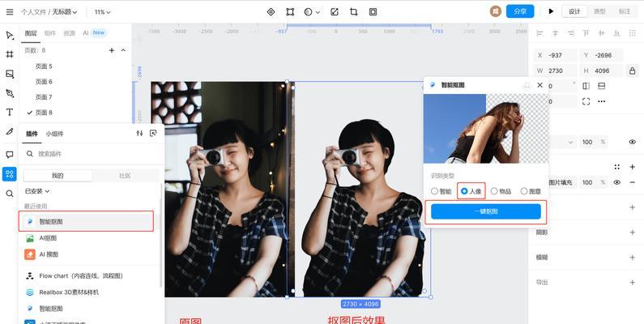
Task: Align top icon in design panel
Action: pos(586,33)
